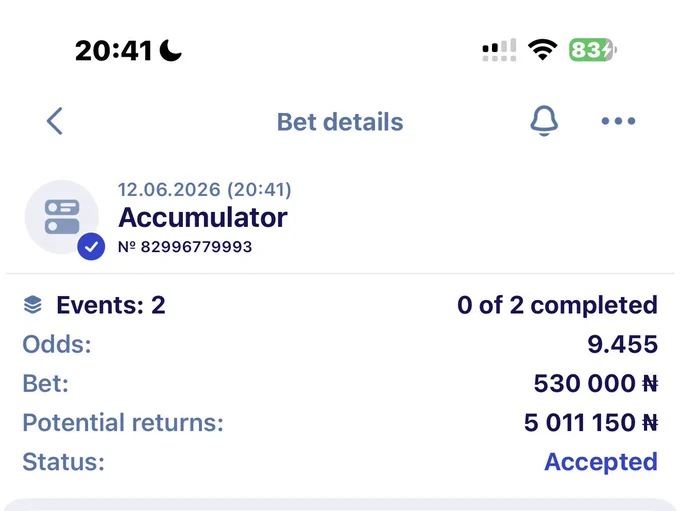This screenshot has width=680, height=511.
Task: Tap the battery 83 percent indicator
Action: (593, 50)
